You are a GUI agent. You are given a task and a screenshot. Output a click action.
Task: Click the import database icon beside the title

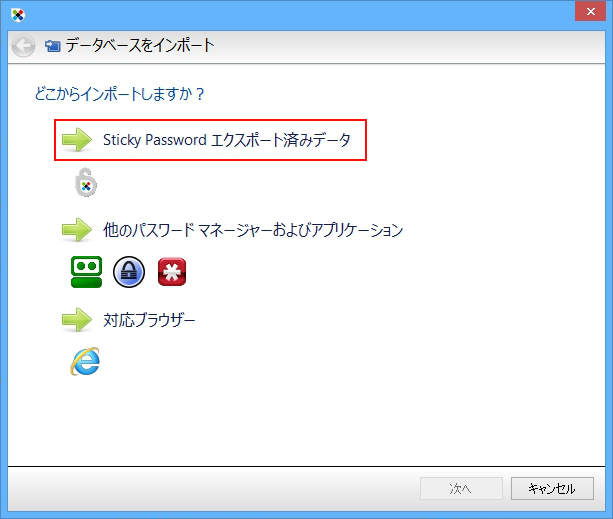(52, 46)
